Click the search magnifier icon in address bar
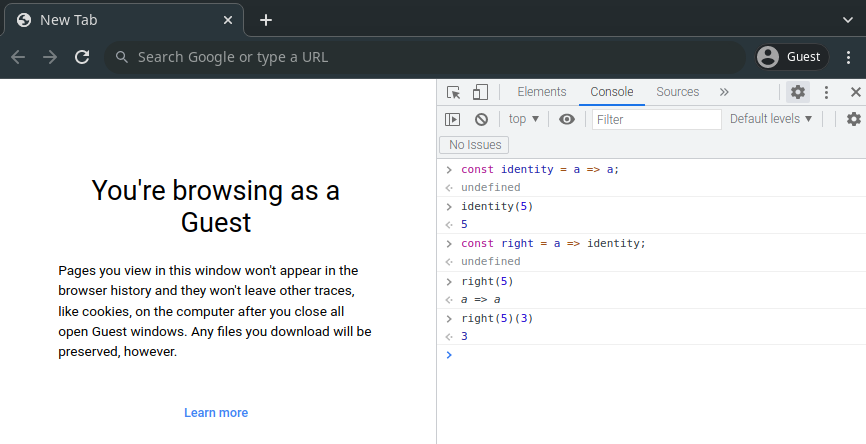This screenshot has height=444, width=866. 122,57
